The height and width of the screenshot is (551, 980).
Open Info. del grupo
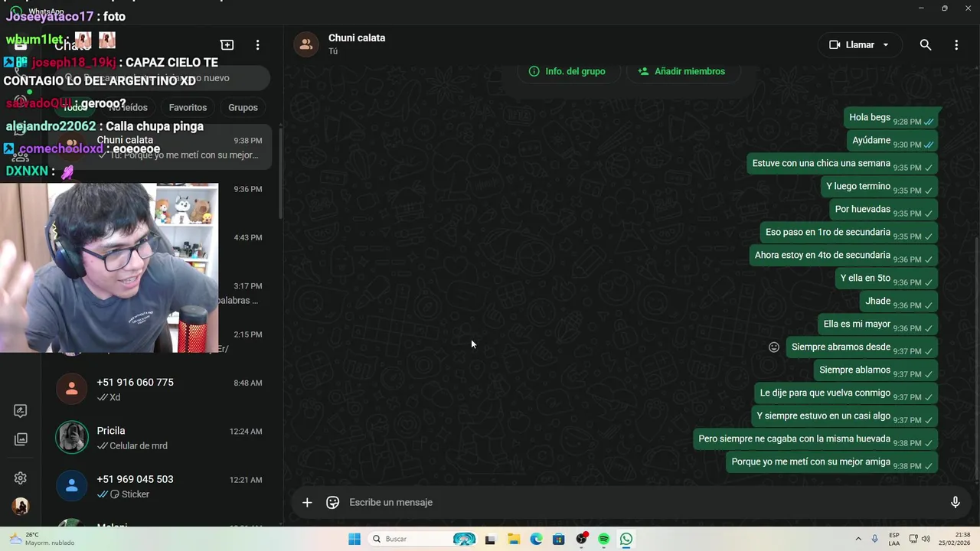[x=567, y=71]
